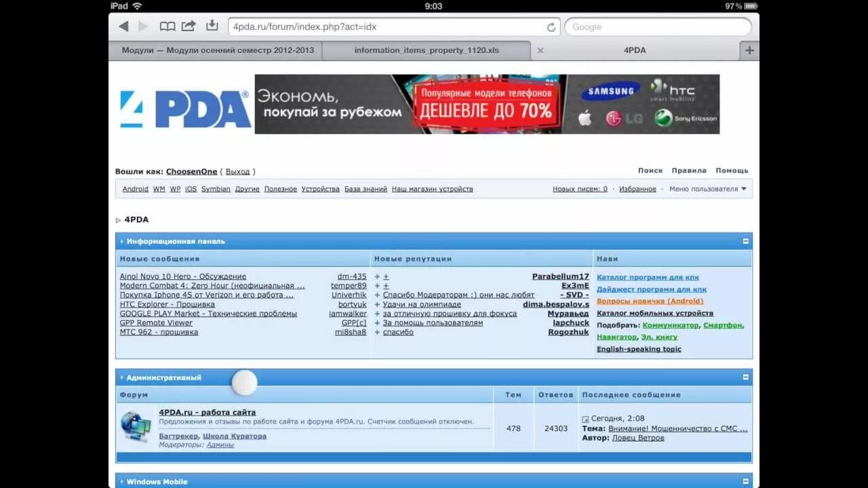Open the Устройства menu item
Viewport: 868px width, 488px height.
point(321,189)
